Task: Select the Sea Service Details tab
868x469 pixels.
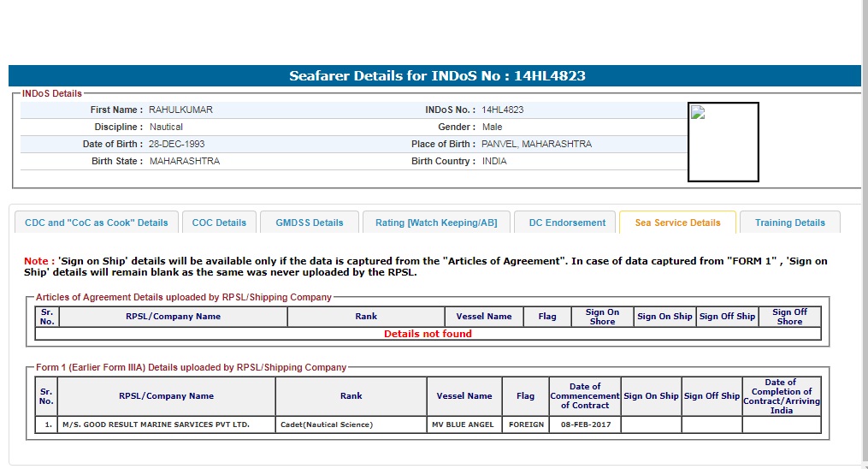Action: (x=677, y=223)
